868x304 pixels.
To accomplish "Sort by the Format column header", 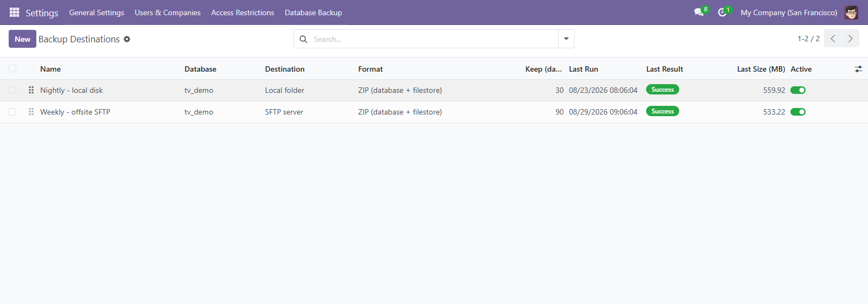I will tap(371, 69).
